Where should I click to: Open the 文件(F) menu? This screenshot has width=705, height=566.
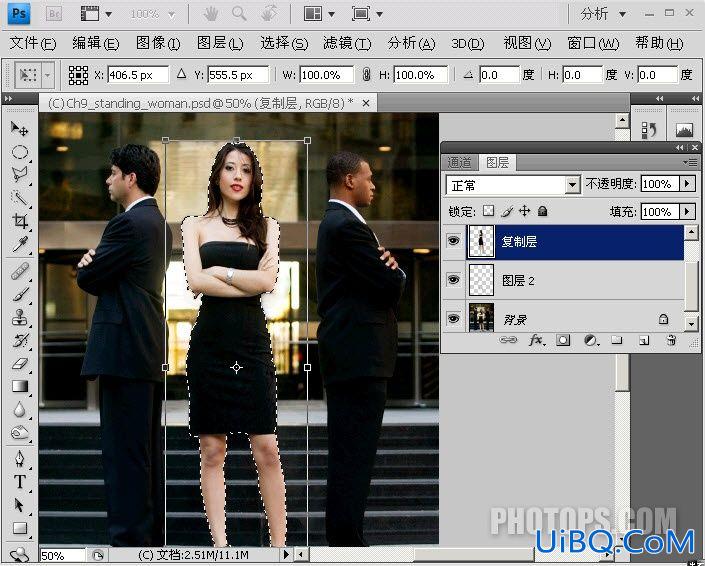[x=33, y=44]
